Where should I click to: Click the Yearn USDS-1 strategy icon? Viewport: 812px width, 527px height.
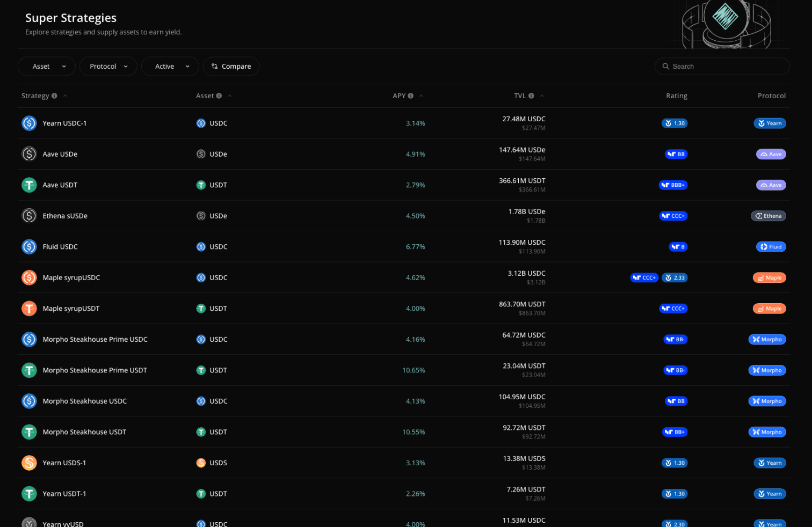[x=29, y=463]
